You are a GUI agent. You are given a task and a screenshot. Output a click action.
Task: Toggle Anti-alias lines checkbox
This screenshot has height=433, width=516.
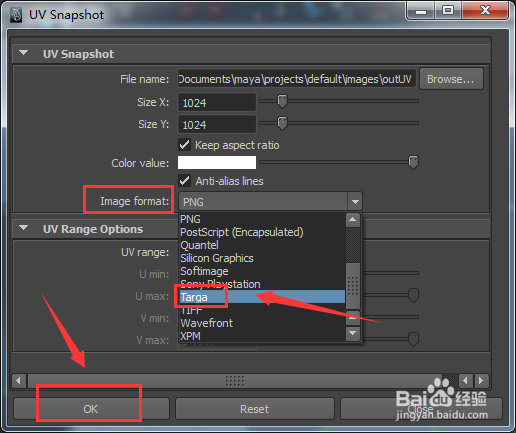coord(184,181)
